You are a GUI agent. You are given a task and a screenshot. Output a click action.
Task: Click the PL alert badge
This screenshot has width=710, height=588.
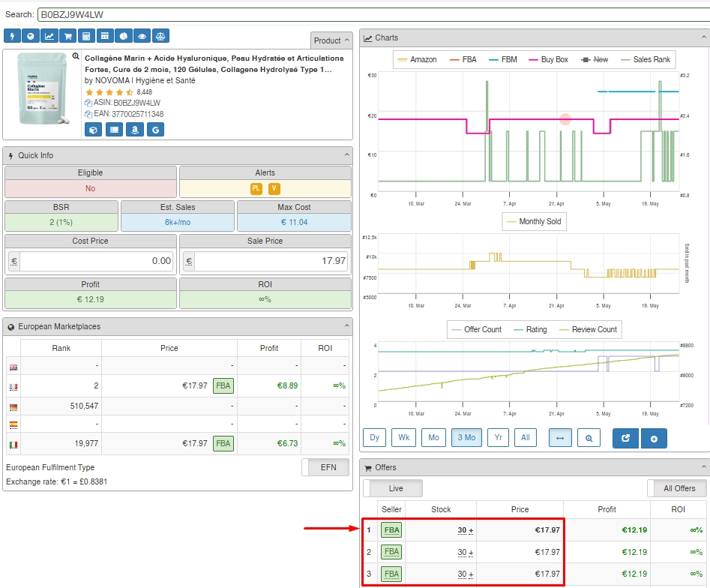[256, 189]
